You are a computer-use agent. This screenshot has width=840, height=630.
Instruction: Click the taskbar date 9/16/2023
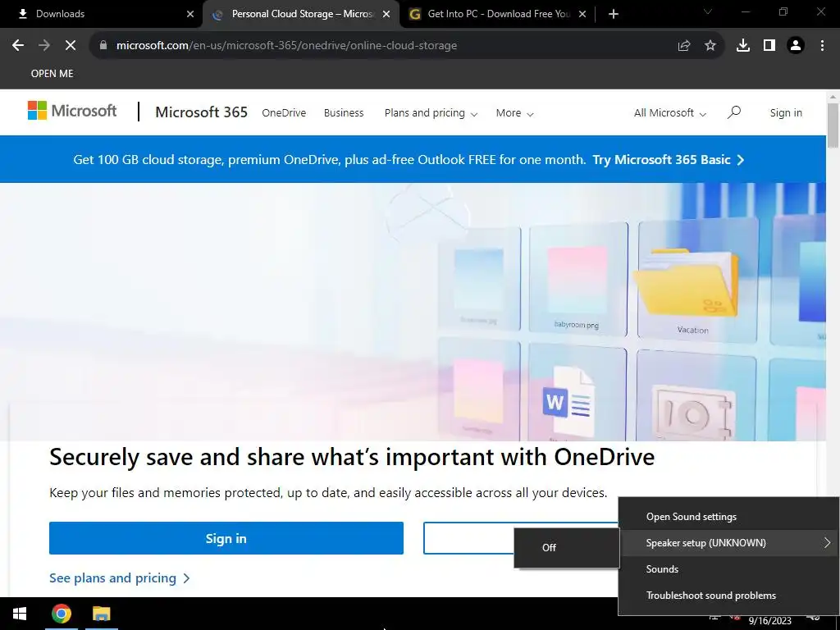pyautogui.click(x=769, y=621)
